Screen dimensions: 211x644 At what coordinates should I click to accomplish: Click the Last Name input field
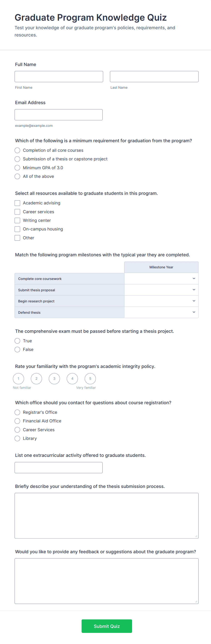[x=154, y=76]
